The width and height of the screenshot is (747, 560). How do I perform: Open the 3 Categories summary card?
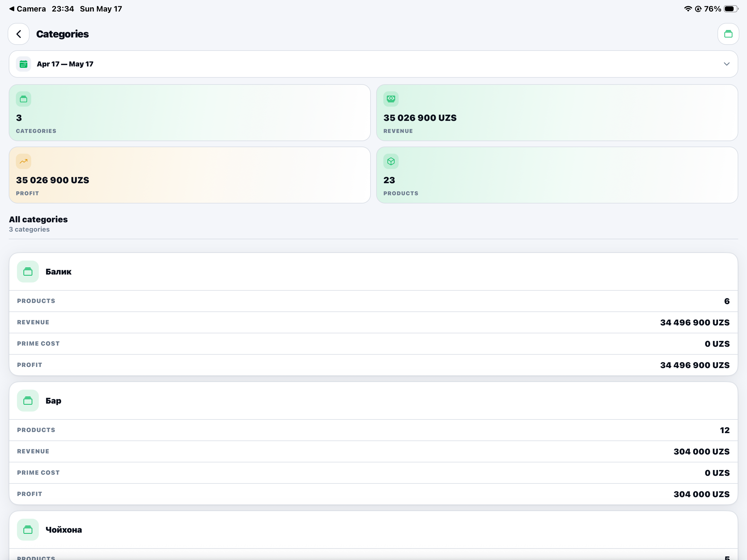[189, 113]
